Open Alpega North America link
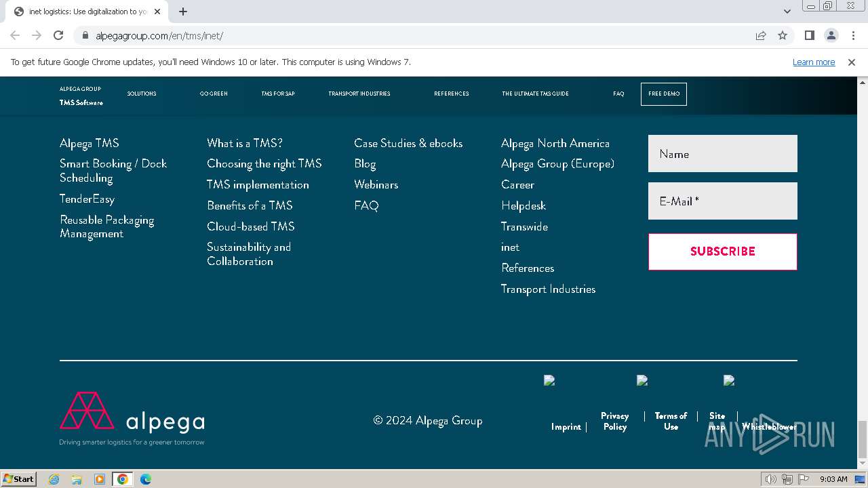The height and width of the screenshot is (488, 868). (555, 143)
